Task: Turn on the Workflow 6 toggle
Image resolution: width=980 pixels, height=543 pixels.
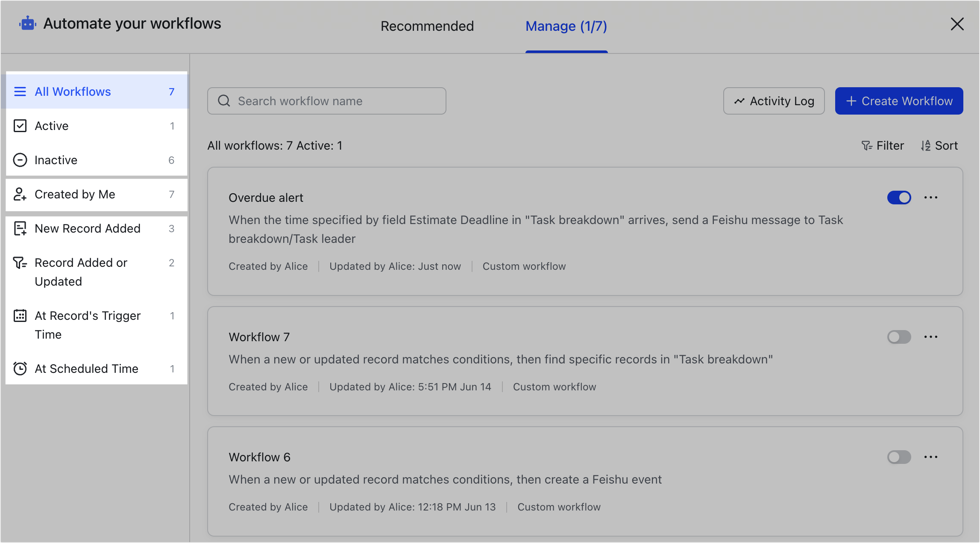Action: (899, 457)
